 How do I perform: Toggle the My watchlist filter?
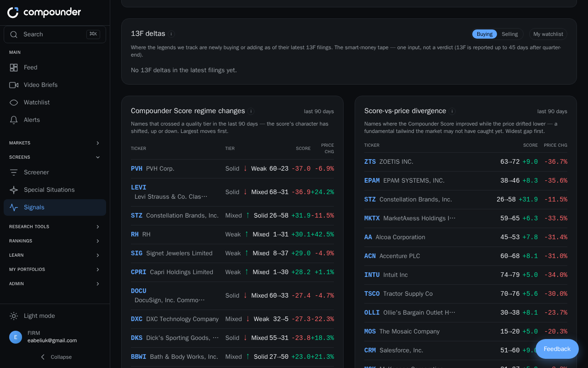(548, 34)
